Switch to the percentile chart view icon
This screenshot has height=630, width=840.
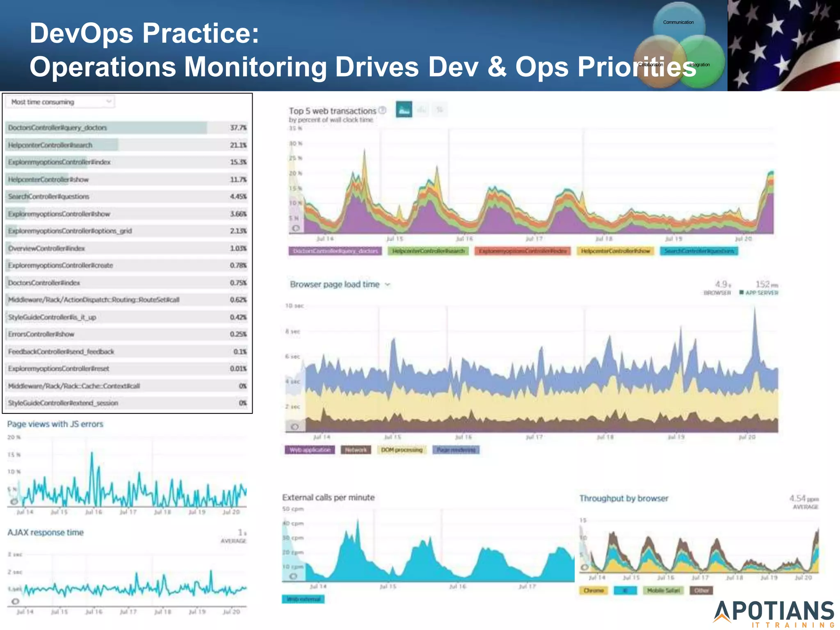(440, 110)
